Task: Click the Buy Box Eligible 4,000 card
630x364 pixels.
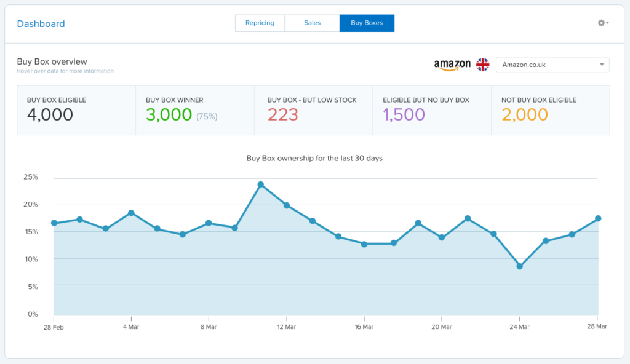Action: [x=76, y=110]
